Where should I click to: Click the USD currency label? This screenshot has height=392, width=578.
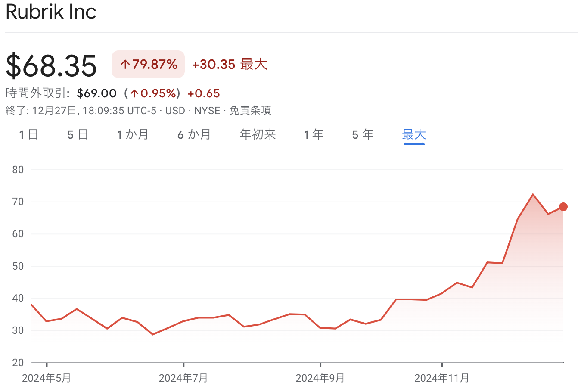coord(175,111)
